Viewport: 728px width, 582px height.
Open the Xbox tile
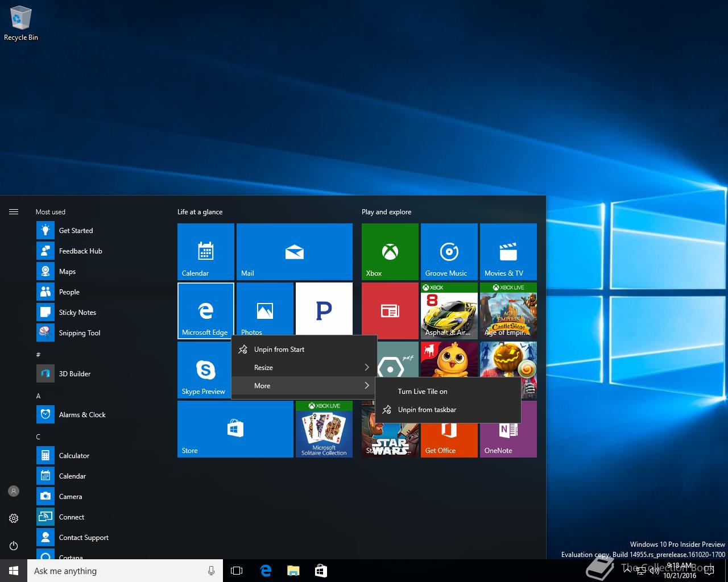pos(390,251)
